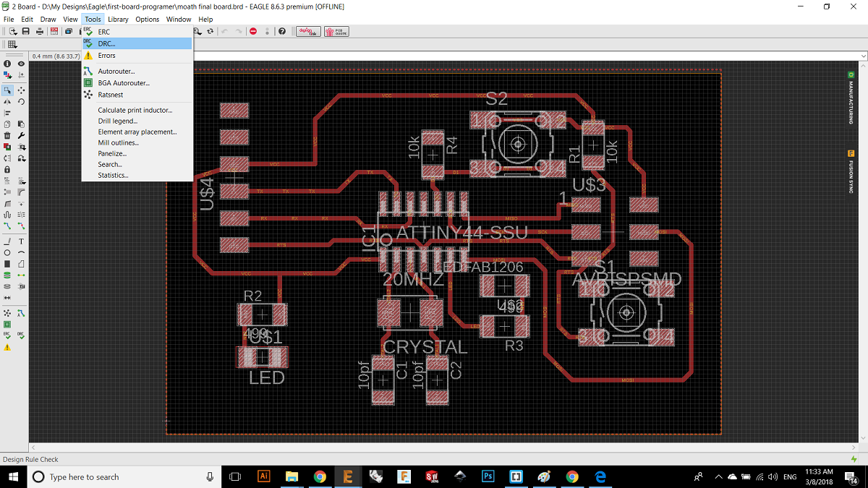
Task: Select the Dimension tool
Action: click(x=7, y=297)
